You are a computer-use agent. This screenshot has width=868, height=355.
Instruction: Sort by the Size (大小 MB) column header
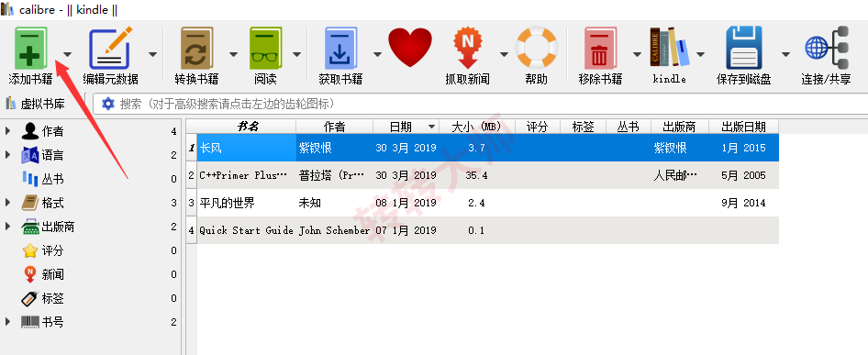point(476,127)
